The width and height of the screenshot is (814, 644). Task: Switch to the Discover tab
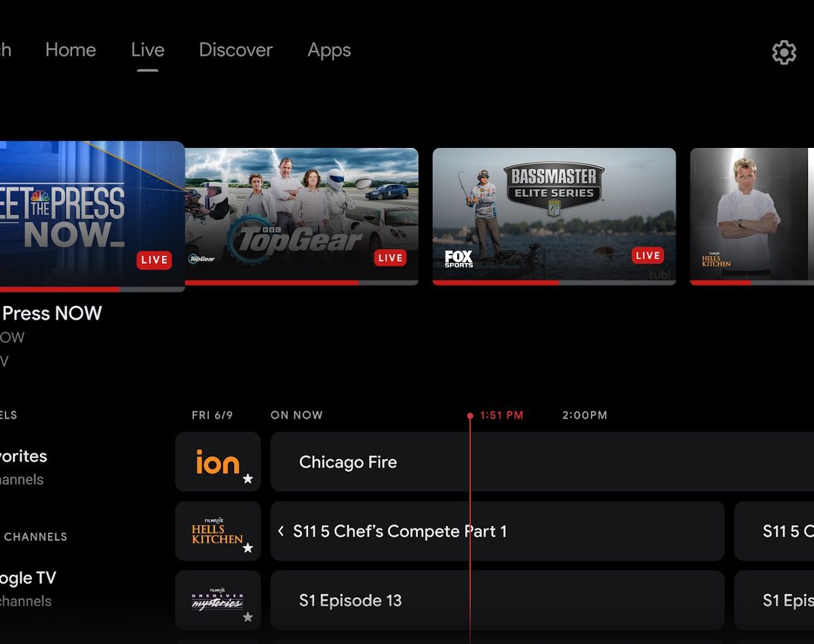coord(235,50)
